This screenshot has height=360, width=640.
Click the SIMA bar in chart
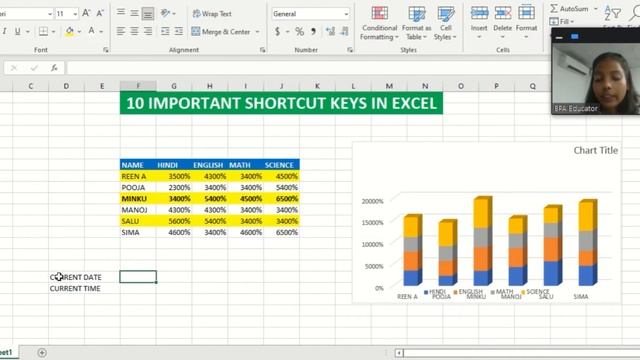[588, 242]
